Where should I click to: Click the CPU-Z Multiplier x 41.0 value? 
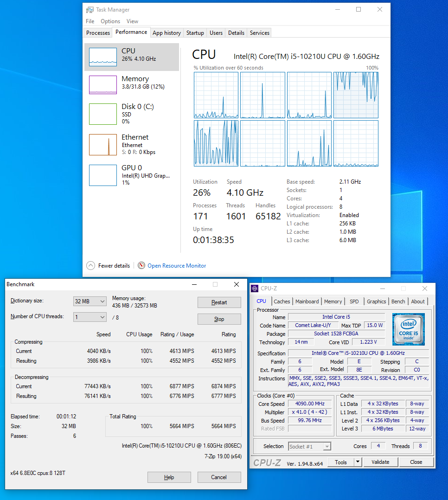tap(310, 412)
